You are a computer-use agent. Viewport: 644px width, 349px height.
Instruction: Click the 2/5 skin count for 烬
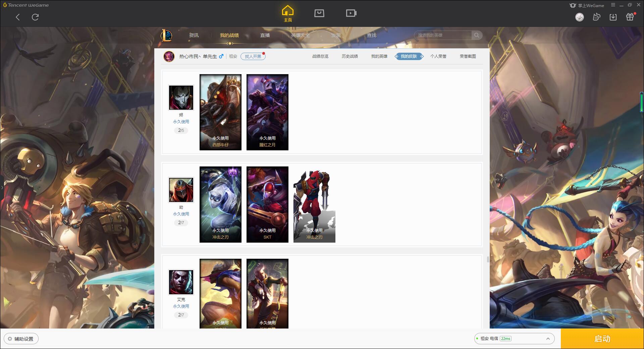181,130
